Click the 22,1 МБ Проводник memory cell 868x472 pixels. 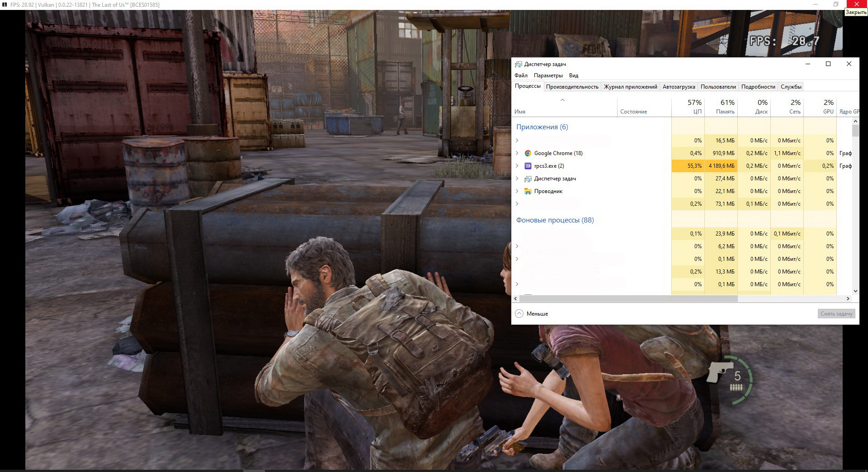click(721, 191)
